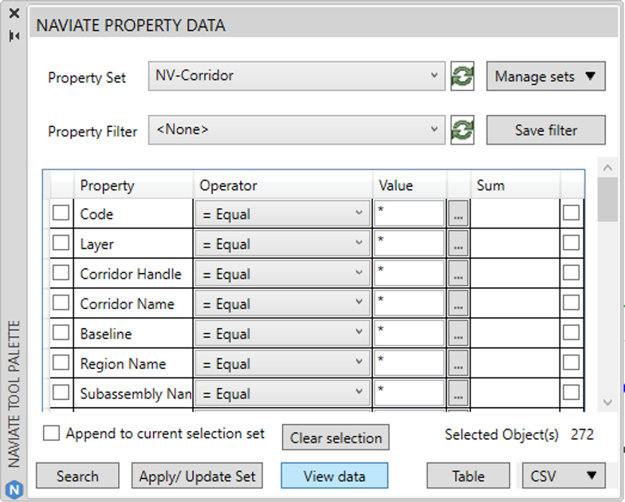This screenshot has width=625, height=502.
Task: Click the Baseline value input field
Action: (x=409, y=333)
